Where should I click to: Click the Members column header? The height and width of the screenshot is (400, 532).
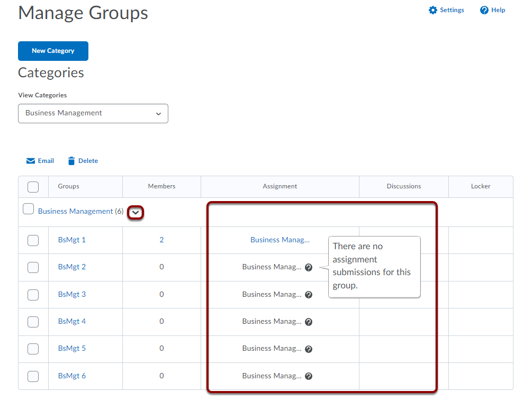click(x=161, y=186)
